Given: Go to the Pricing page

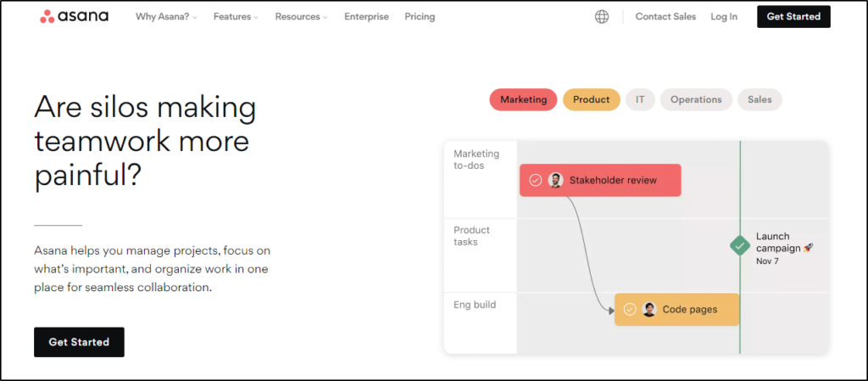Looking at the screenshot, I should tap(420, 16).
